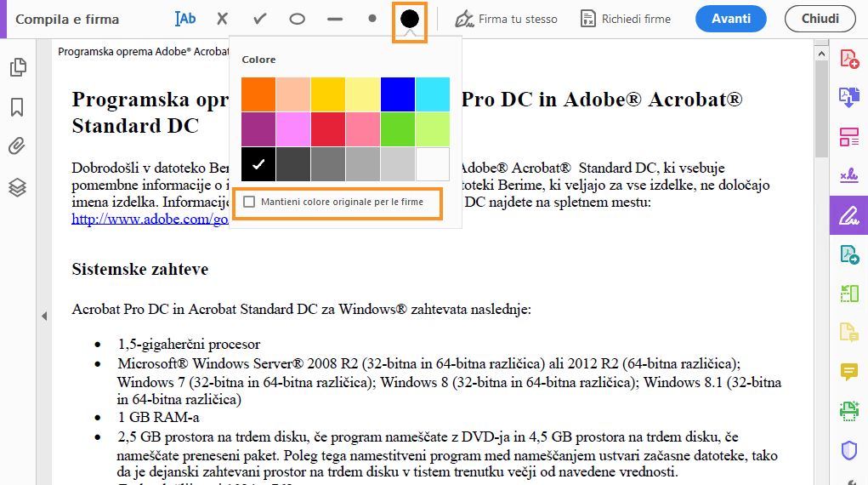Click the Sistemske zahteve heading
868x485 pixels.
pos(140,270)
